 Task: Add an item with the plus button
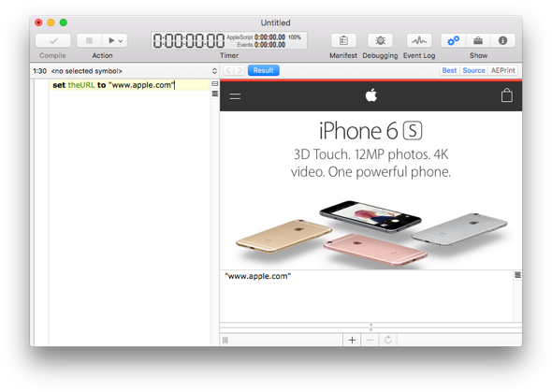[x=352, y=340]
